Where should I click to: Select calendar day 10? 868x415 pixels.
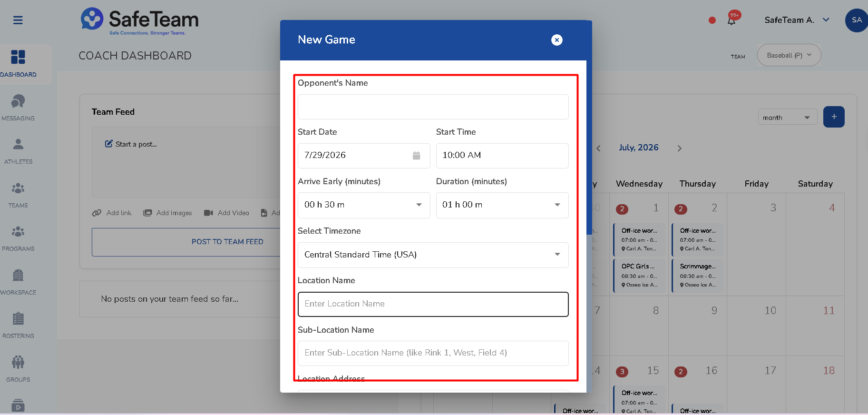click(x=770, y=311)
